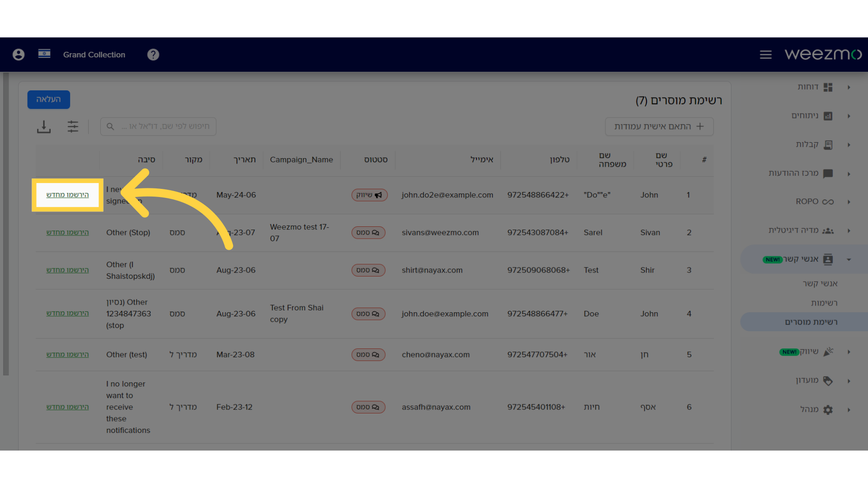Click phone 972509068068+ cell
868x488 pixels.
point(538,270)
